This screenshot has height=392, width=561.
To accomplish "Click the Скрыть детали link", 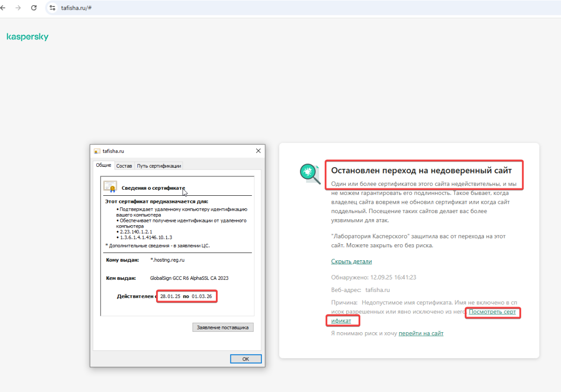I will 352,262.
